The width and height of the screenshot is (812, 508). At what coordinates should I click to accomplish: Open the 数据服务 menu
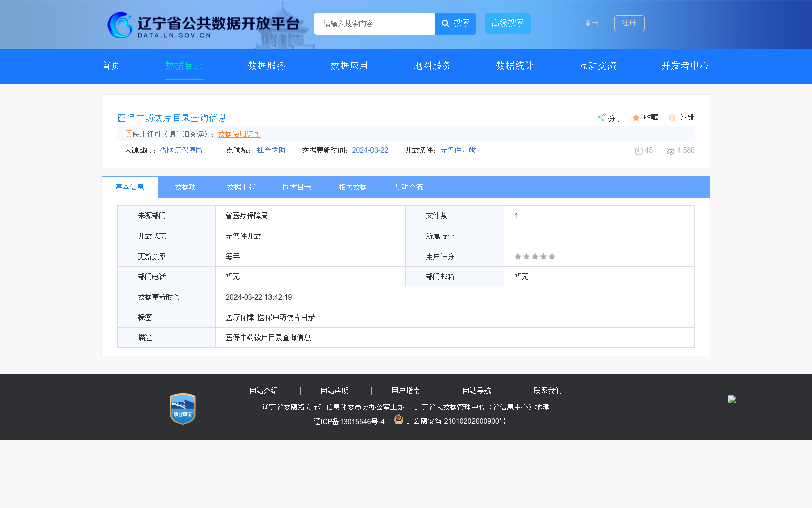pyautogui.click(x=267, y=66)
